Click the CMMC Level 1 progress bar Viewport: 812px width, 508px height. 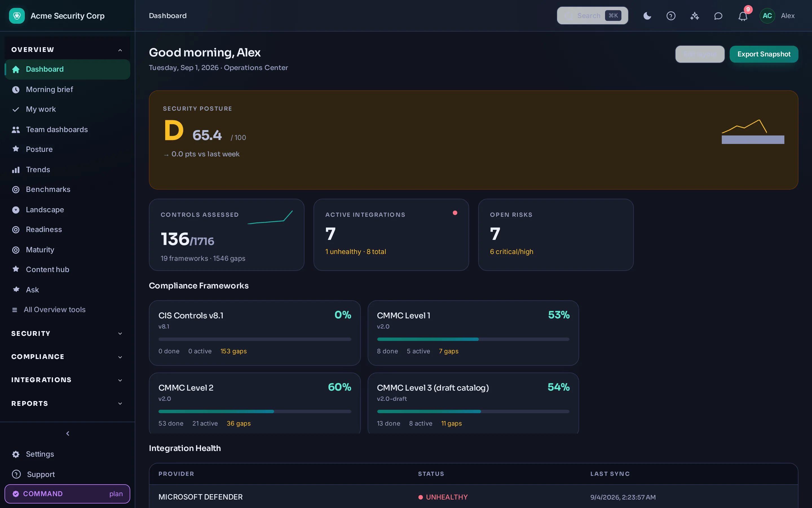(473, 339)
